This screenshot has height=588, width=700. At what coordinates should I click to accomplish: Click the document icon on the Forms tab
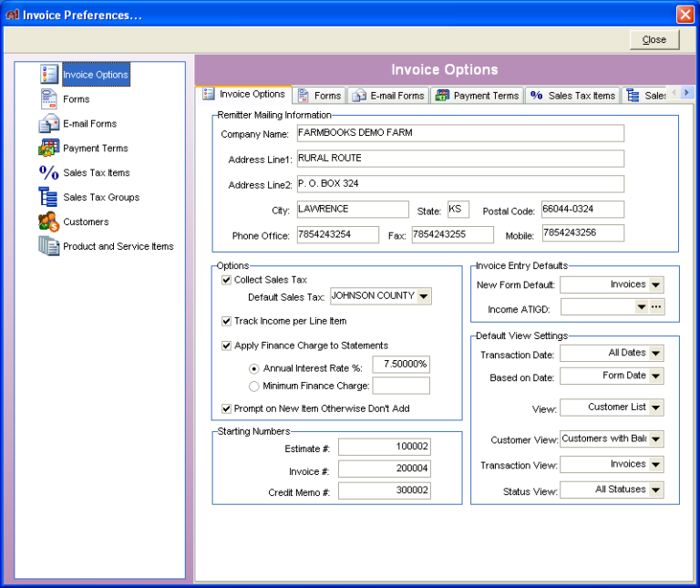point(304,96)
